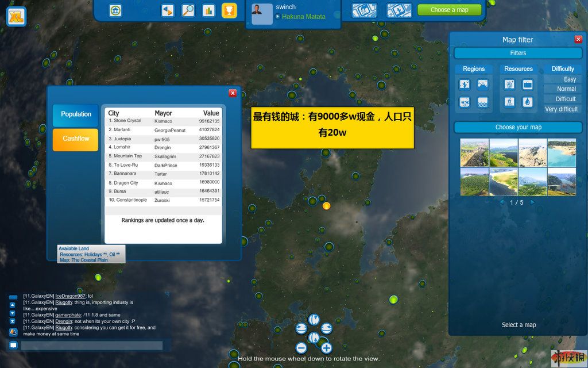Click the magnifying glass search icon
Viewport: 588px width, 368px height.
click(188, 10)
